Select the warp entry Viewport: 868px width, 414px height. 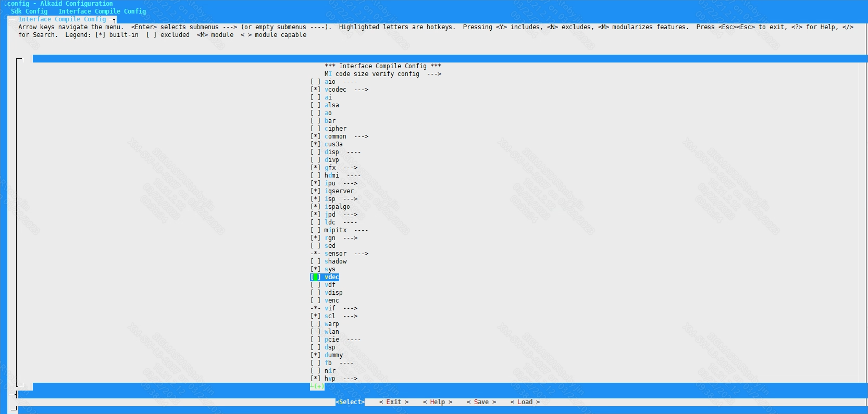(x=332, y=324)
